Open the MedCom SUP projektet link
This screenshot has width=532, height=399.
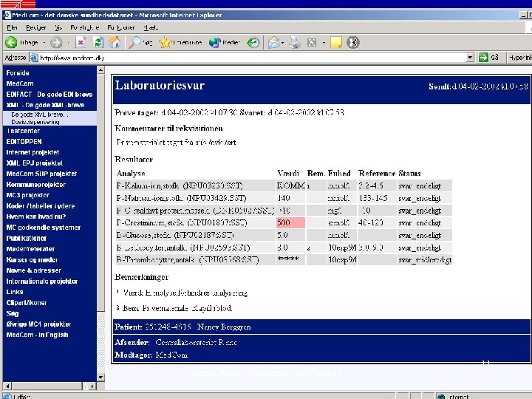(41, 174)
